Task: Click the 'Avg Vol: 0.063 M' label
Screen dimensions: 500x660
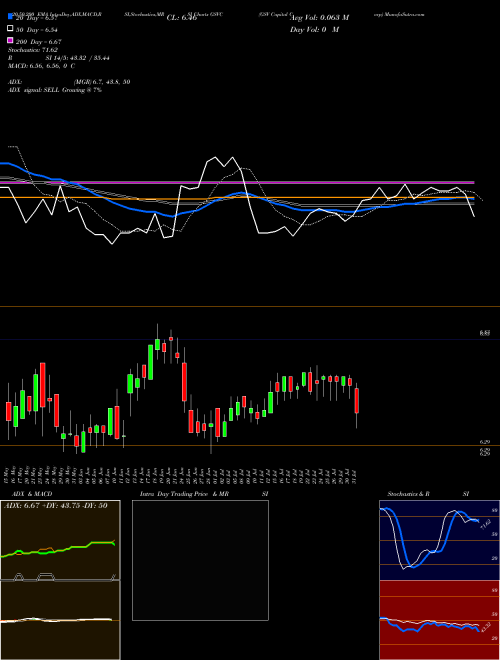Action: tap(319, 18)
